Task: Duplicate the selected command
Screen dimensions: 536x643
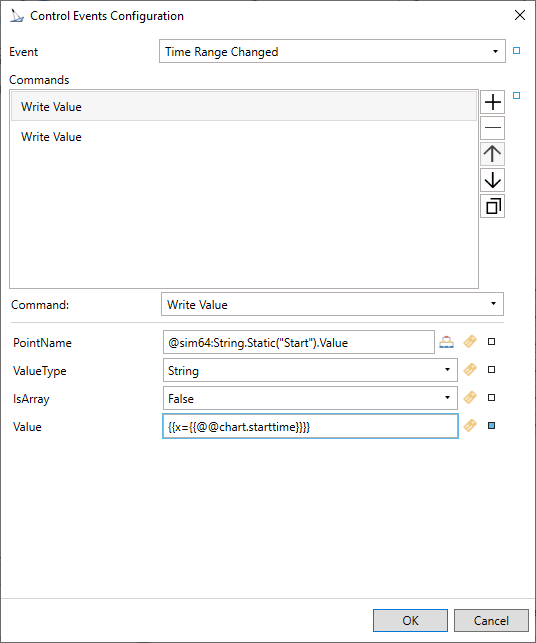Action: 493,206
